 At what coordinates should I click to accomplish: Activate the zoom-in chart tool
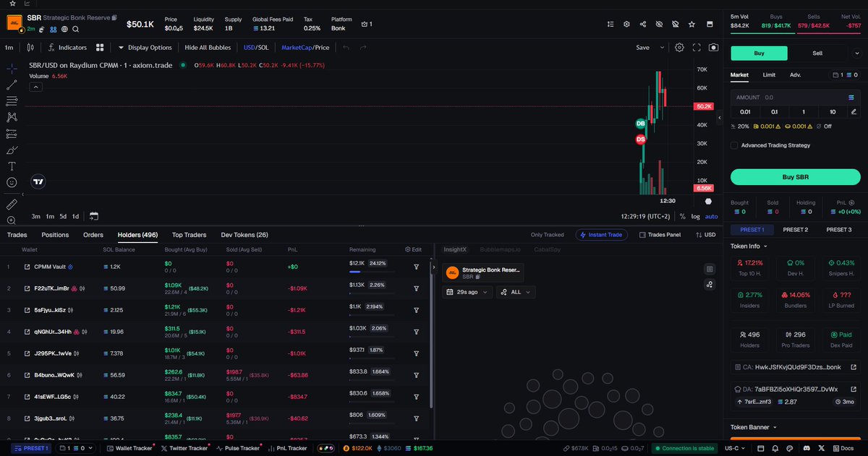coord(12,220)
